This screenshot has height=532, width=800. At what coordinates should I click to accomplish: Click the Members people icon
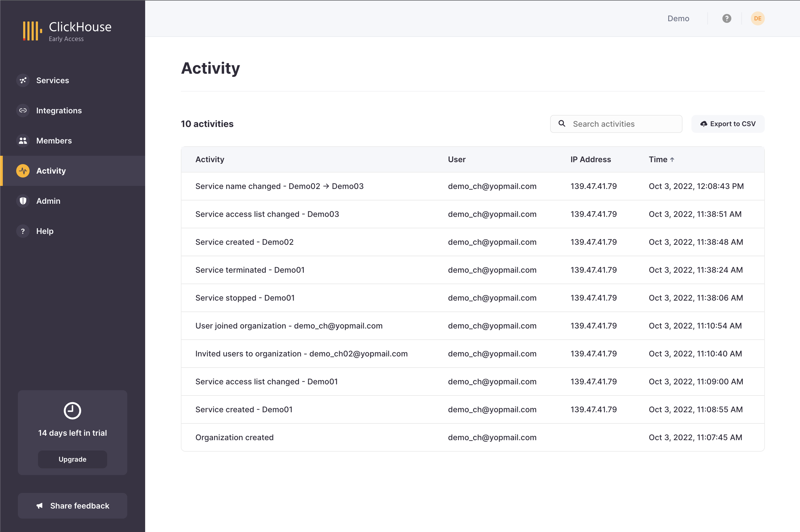(23, 141)
